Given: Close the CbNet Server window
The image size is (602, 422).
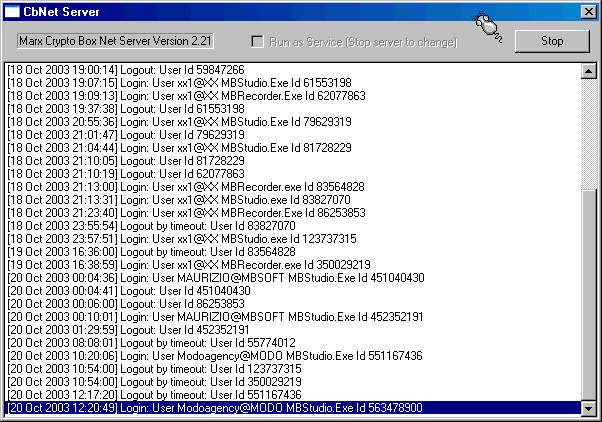Looking at the screenshot, I should coord(589,12).
